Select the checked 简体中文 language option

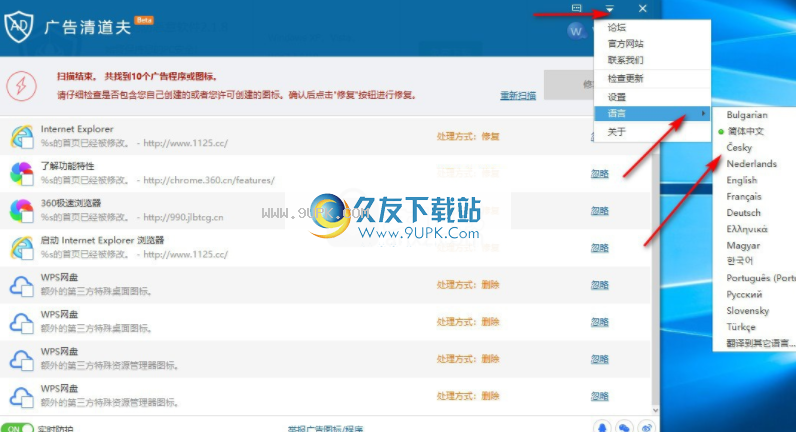coord(745,131)
